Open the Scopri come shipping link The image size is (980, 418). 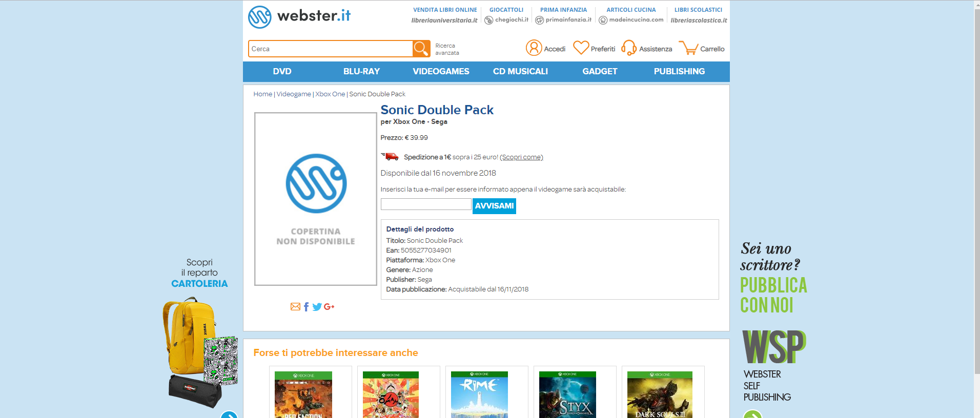(521, 157)
